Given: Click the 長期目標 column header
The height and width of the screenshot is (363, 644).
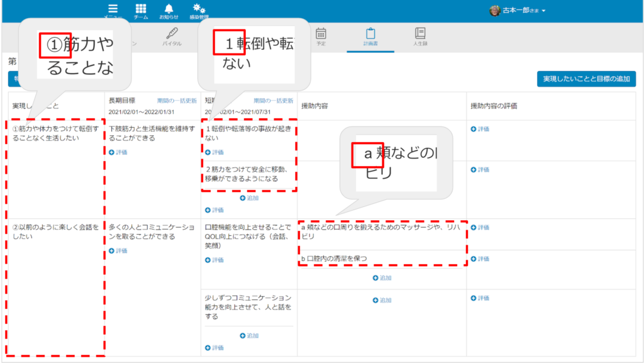Looking at the screenshot, I should [122, 101].
